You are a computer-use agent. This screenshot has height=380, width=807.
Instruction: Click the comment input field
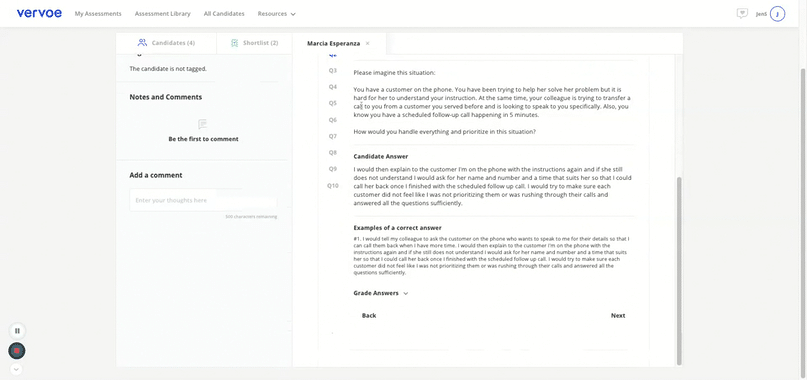click(203, 201)
